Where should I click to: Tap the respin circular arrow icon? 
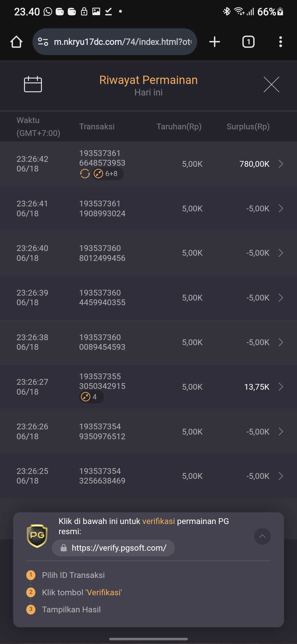tap(85, 174)
